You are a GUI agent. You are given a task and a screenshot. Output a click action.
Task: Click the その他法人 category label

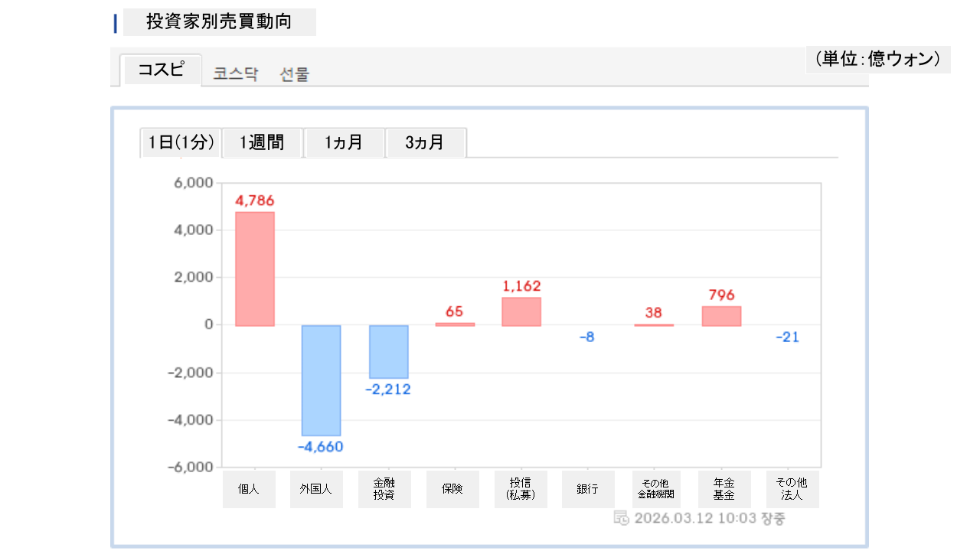pos(792,489)
